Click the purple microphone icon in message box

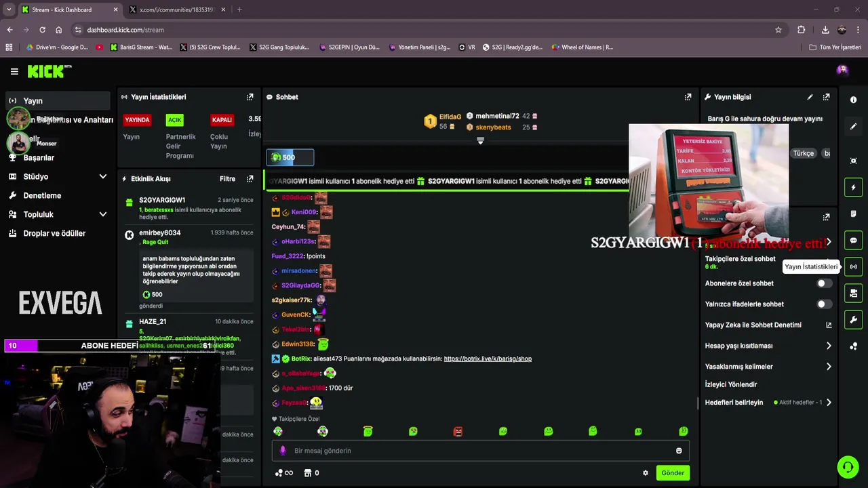(283, 451)
